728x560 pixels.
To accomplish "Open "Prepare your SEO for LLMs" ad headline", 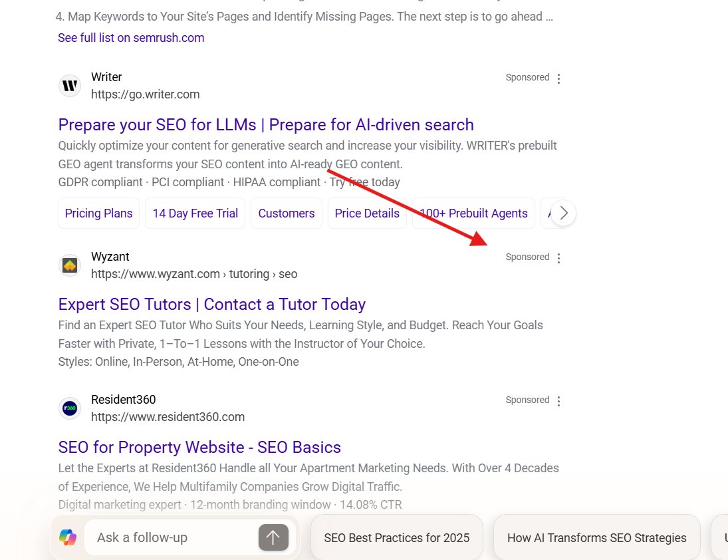I will (265, 124).
